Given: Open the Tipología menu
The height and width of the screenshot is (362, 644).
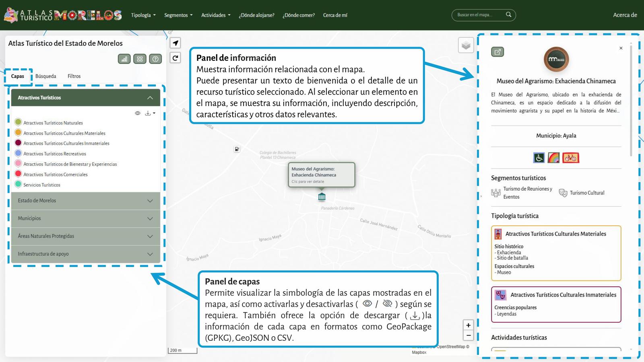Looking at the screenshot, I should (x=143, y=15).
